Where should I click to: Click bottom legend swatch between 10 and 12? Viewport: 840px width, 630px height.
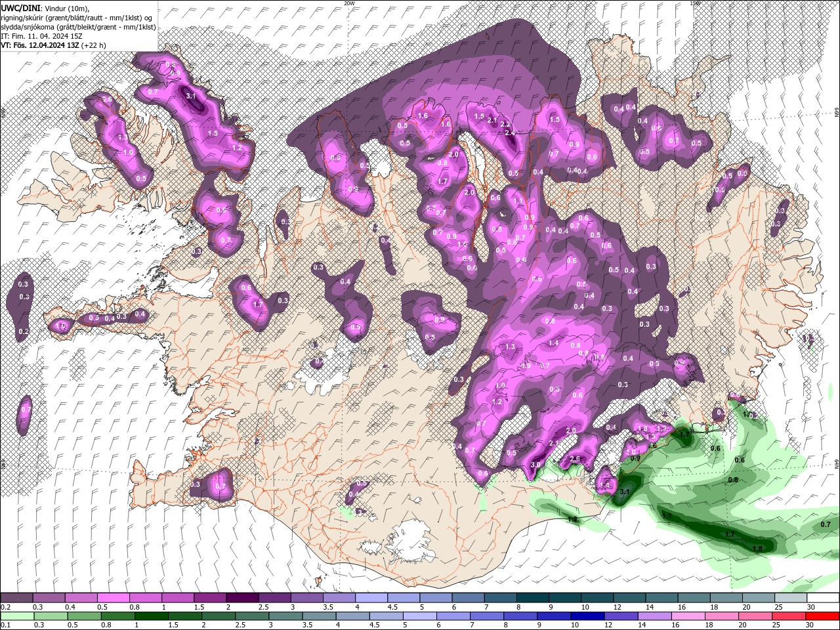587,616
